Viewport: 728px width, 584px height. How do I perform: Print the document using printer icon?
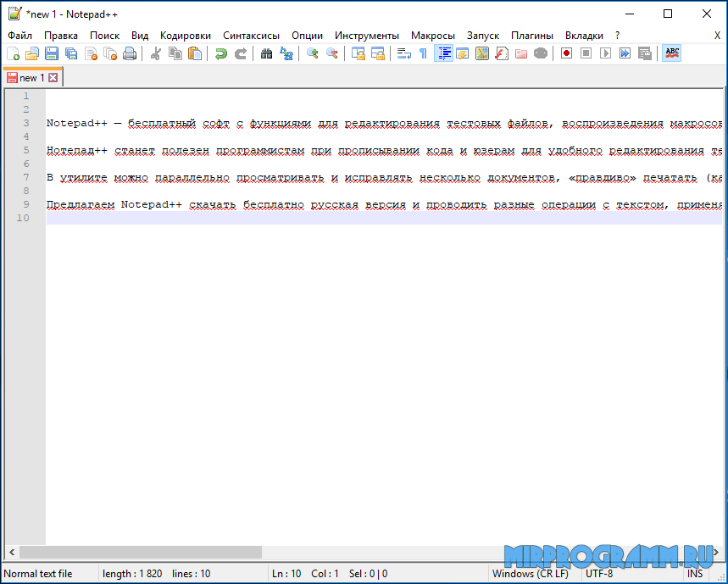(130, 54)
